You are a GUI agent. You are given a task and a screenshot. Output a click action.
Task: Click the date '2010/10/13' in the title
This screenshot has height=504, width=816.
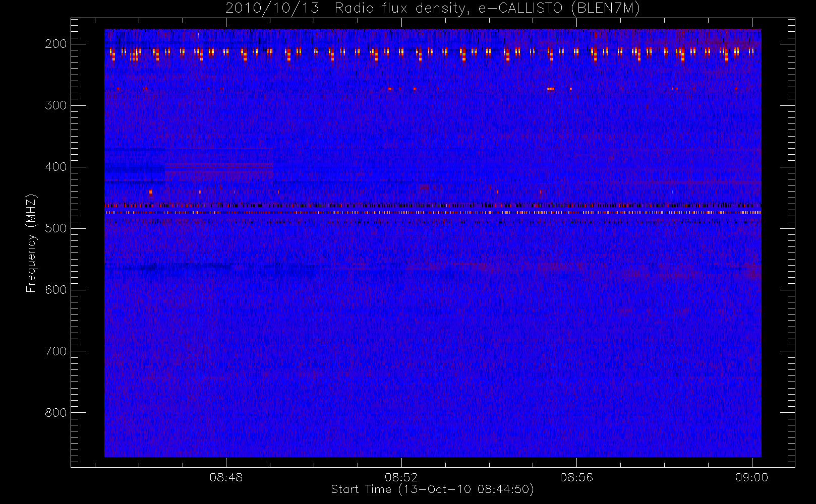tap(272, 9)
